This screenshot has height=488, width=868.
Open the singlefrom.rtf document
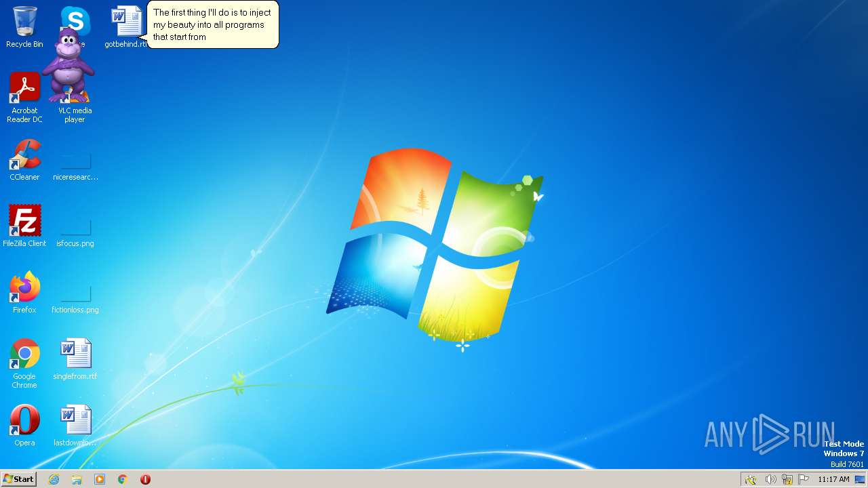point(75,359)
